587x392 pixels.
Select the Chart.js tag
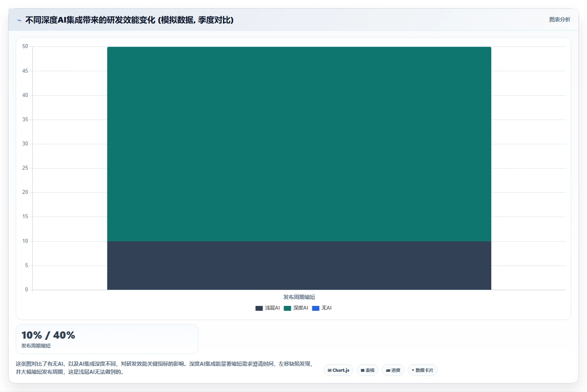339,370
